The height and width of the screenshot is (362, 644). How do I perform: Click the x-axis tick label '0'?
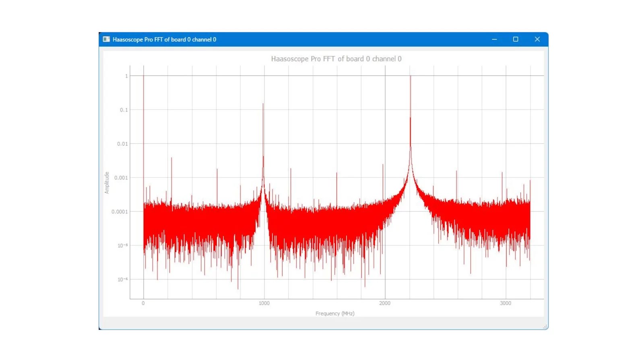143,303
